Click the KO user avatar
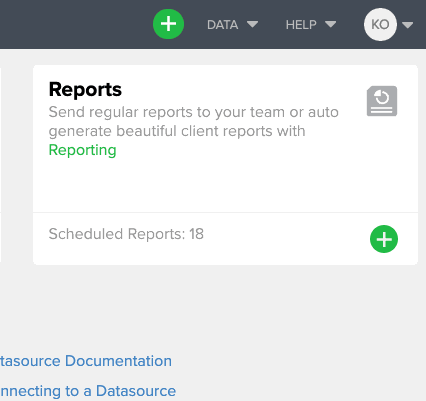 380,24
